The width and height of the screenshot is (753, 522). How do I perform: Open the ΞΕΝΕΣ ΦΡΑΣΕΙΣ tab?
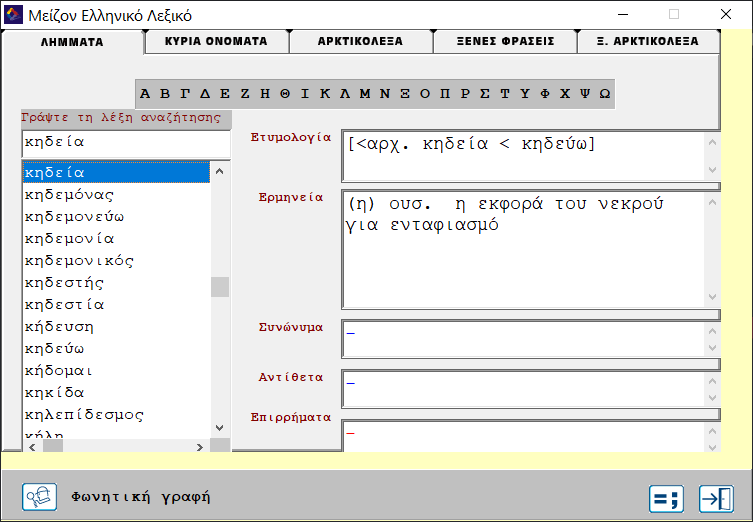click(505, 41)
